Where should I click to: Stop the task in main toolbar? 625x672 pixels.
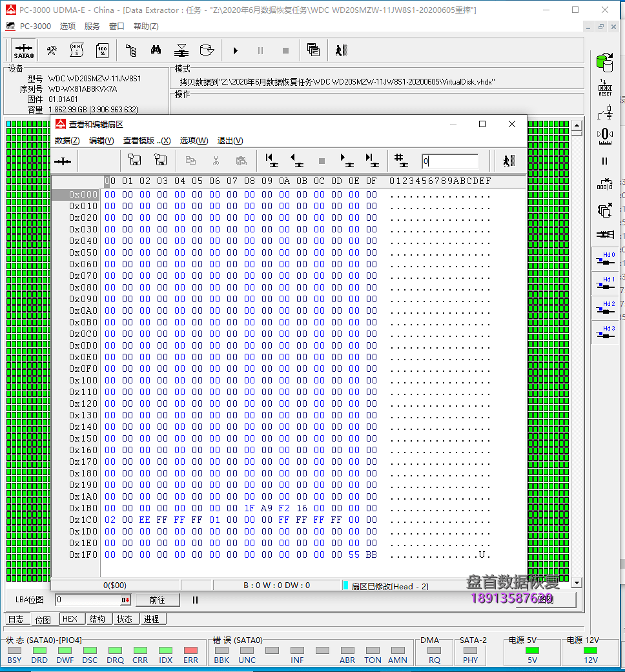click(285, 50)
